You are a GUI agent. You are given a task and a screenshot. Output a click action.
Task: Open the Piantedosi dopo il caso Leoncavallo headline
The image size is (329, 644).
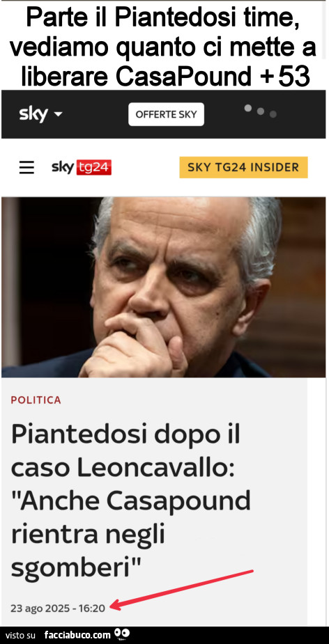point(131,501)
